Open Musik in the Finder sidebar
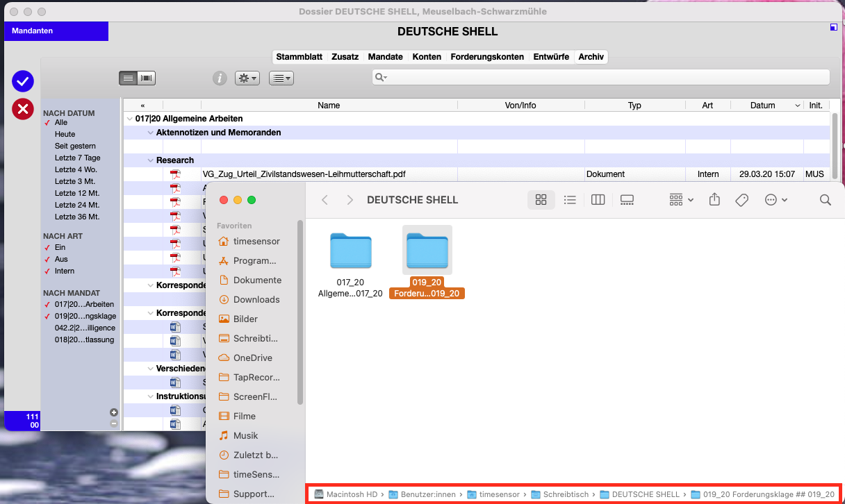845x504 pixels. tap(238, 435)
